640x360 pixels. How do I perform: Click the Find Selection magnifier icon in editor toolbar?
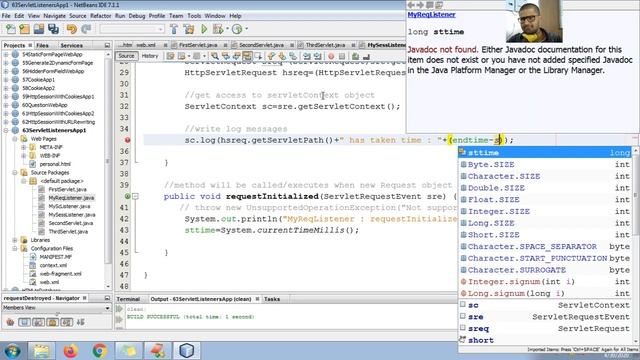[214, 56]
